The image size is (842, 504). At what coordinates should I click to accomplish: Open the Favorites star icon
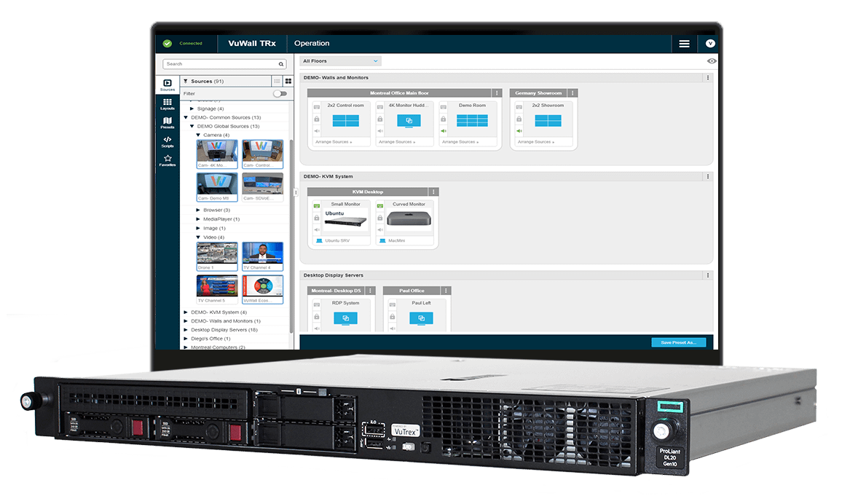point(168,160)
